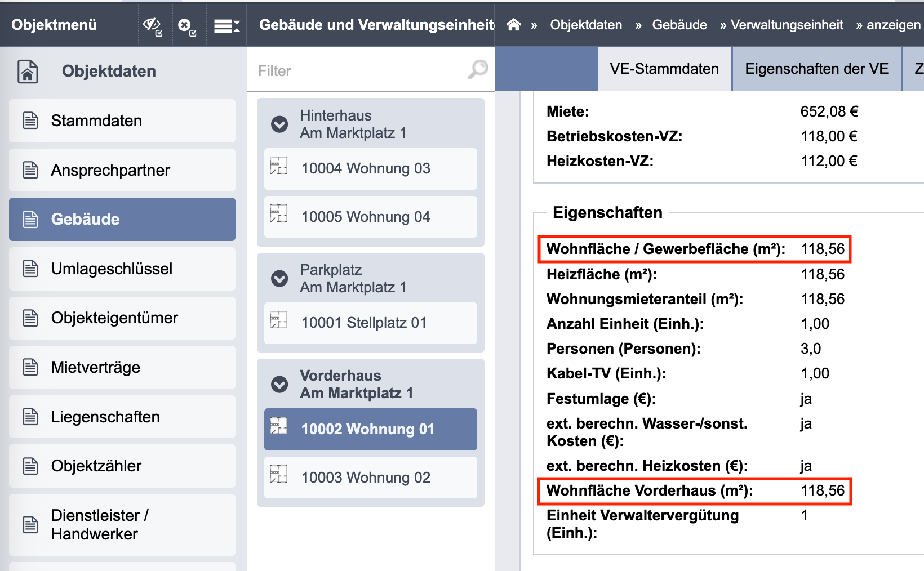Image resolution: width=924 pixels, height=571 pixels.
Task: Click the Dienstleister / Handwerker document icon
Action: (30, 524)
